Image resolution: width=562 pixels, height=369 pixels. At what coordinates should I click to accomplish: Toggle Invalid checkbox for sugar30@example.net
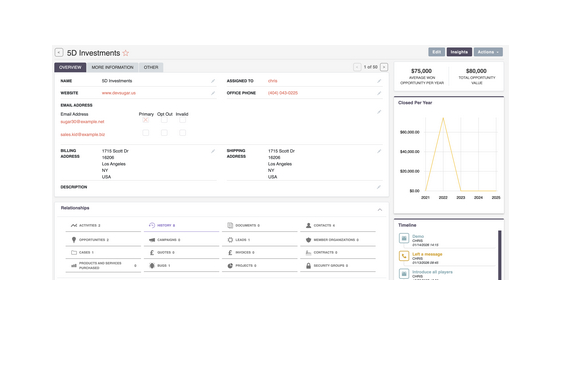(182, 120)
